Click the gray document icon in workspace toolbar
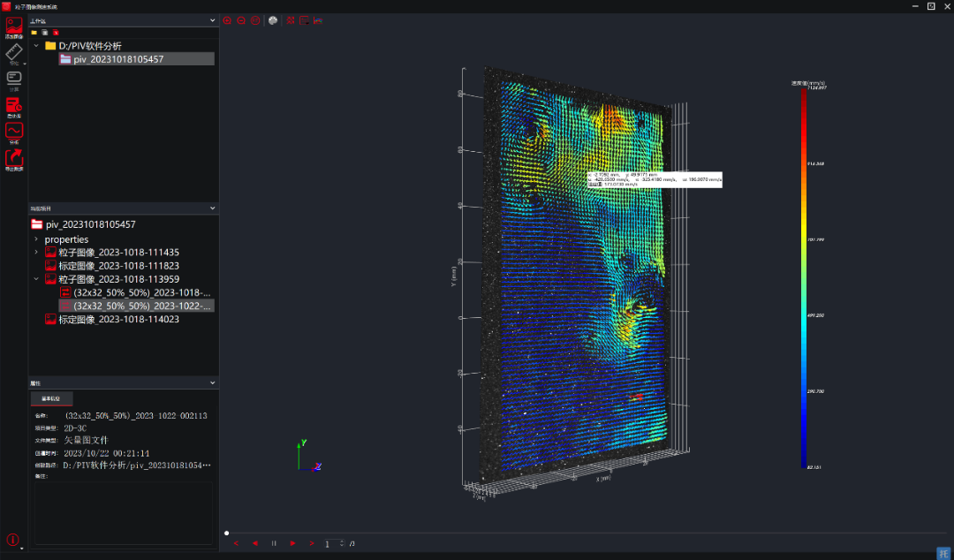Image resolution: width=954 pixels, height=560 pixels. tap(45, 33)
